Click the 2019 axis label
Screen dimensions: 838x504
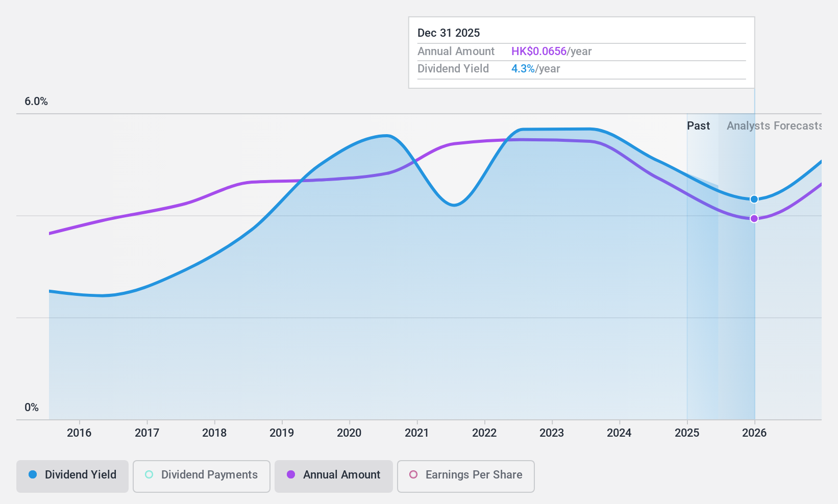282,433
